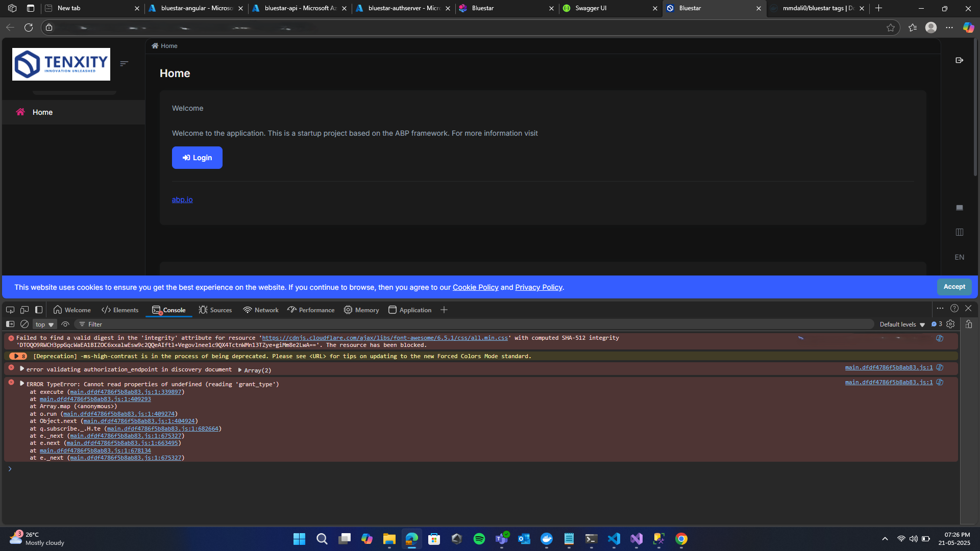
Task: Click the logout arrow icon at top right
Action: pos(959,60)
